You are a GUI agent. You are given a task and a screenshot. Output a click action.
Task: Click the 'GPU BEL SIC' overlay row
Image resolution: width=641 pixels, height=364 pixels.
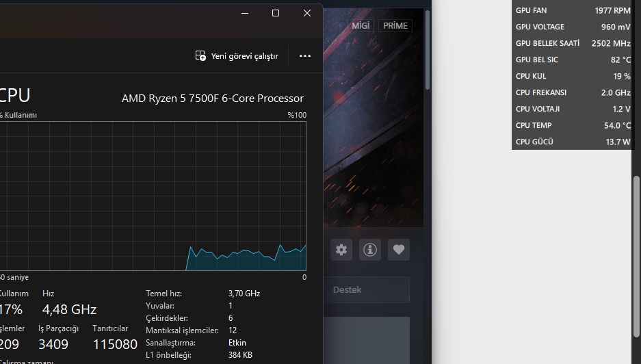click(573, 60)
